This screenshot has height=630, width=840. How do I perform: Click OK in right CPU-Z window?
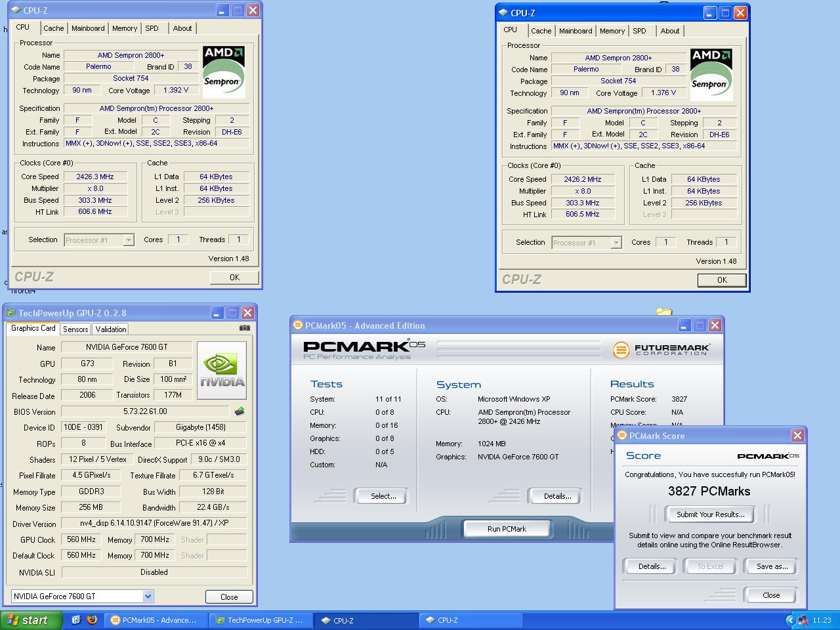click(722, 280)
